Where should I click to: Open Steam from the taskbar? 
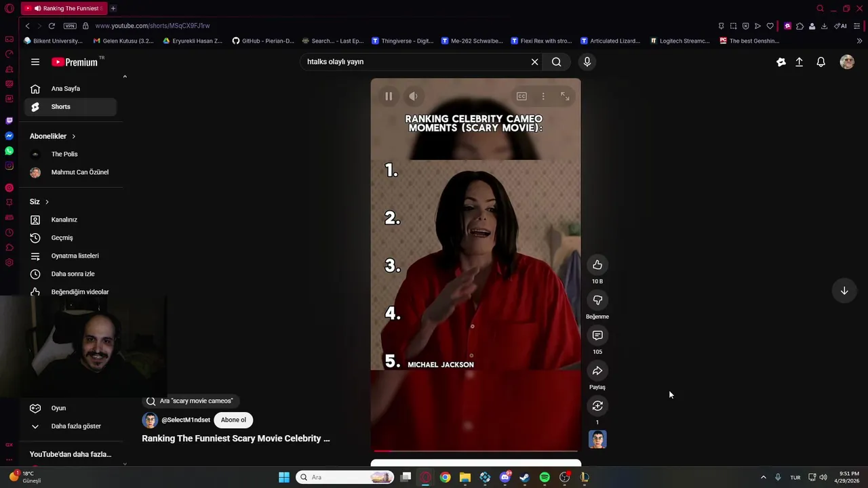(524, 477)
